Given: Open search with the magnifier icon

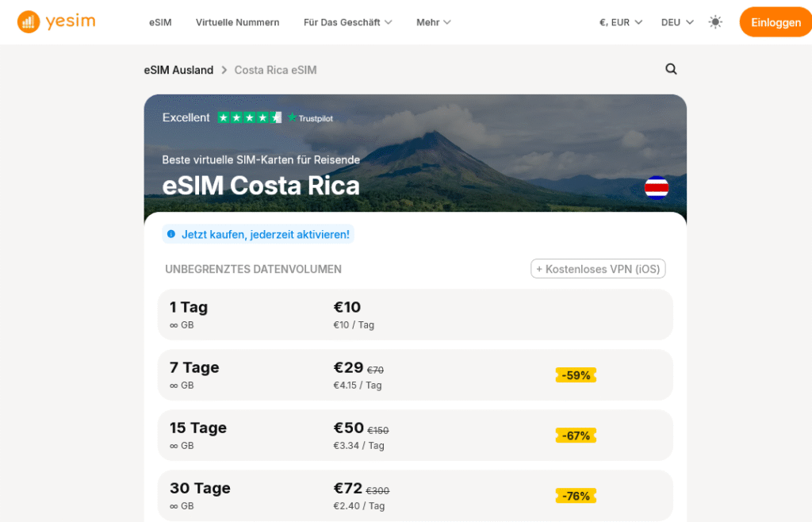Looking at the screenshot, I should tap(671, 70).
